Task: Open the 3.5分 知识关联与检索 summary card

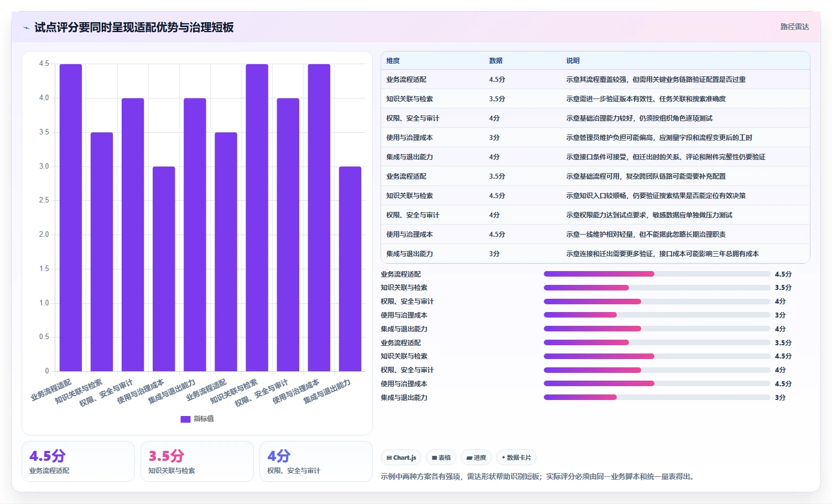Action: click(197, 461)
